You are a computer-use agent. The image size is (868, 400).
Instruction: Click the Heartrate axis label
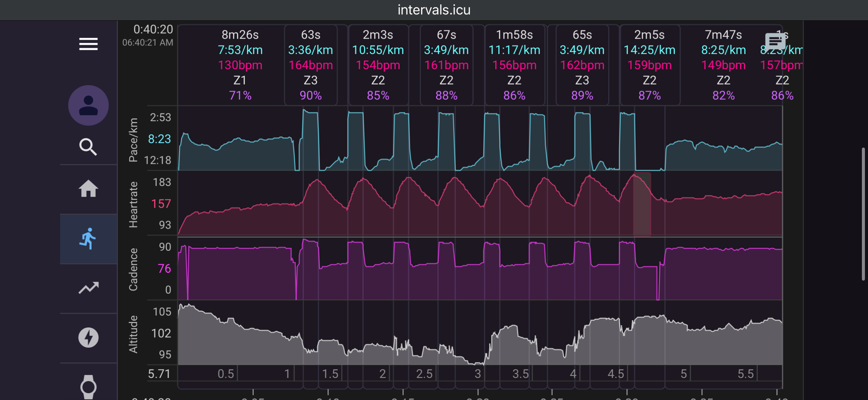133,205
